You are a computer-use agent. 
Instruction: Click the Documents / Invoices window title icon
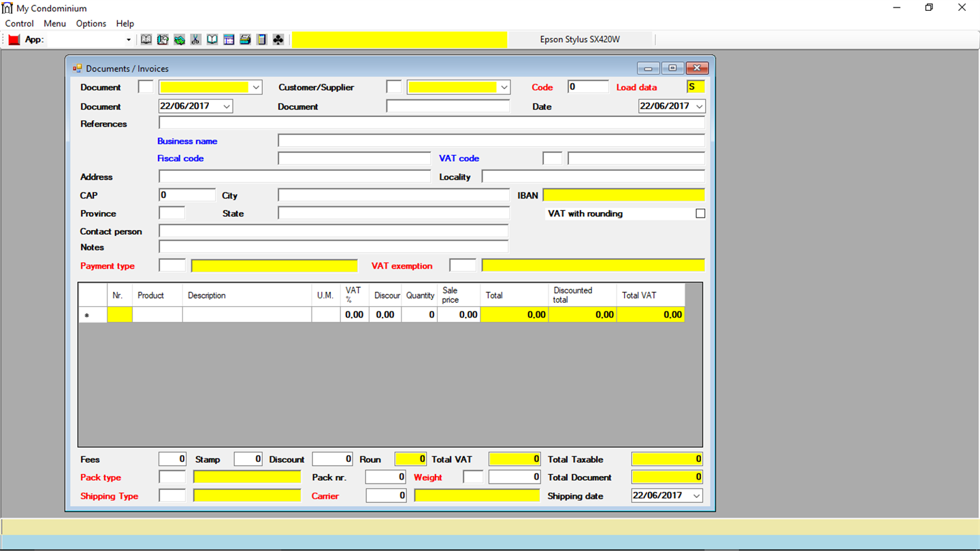pos(78,68)
